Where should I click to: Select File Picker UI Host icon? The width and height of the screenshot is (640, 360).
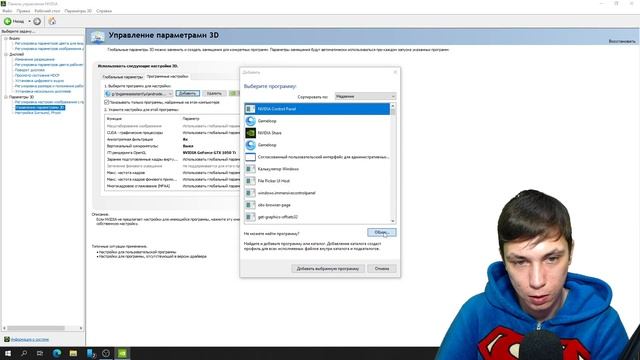coord(250,181)
